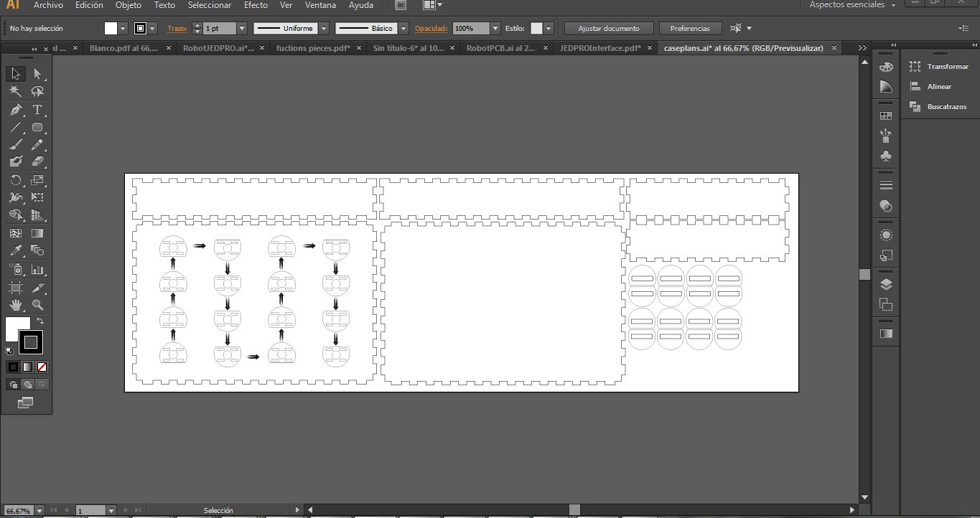Swap fill and stroke colors
The height and width of the screenshot is (518, 980).
point(40,321)
